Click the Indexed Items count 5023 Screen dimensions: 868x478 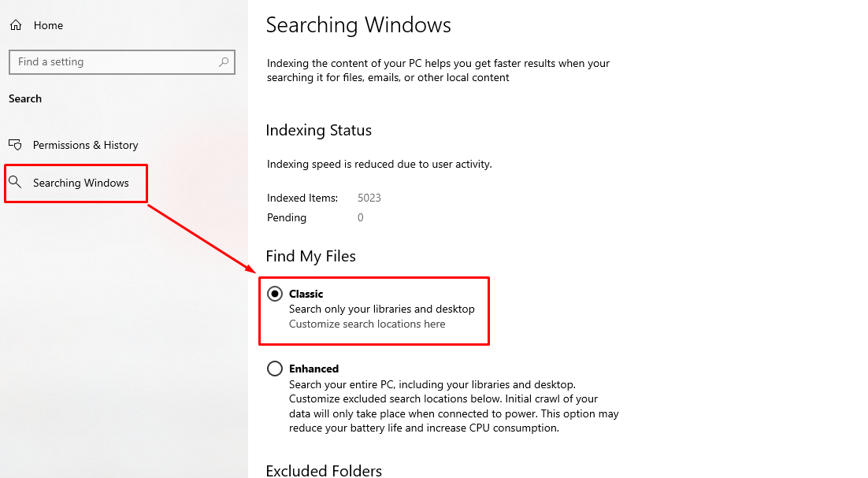(369, 198)
